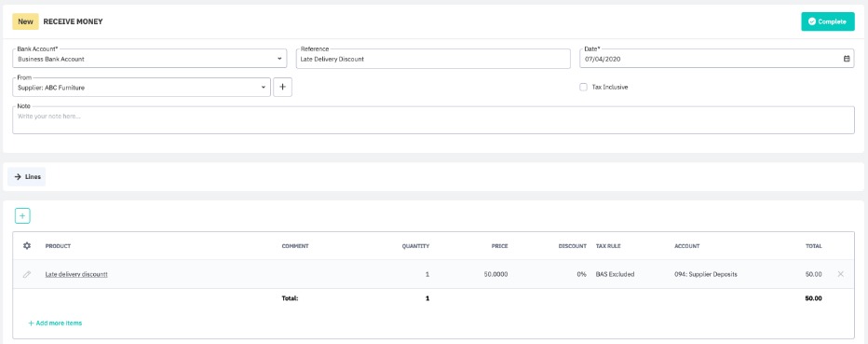Add a new line with green plus icon
868x344 pixels.
22,216
